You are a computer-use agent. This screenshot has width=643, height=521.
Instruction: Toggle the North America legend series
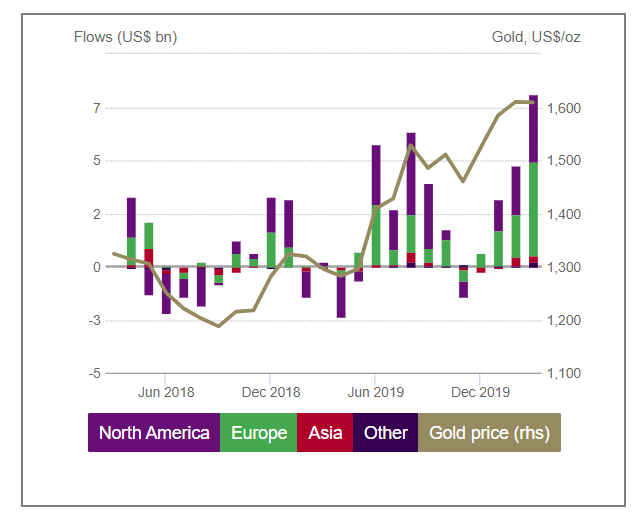(x=154, y=433)
